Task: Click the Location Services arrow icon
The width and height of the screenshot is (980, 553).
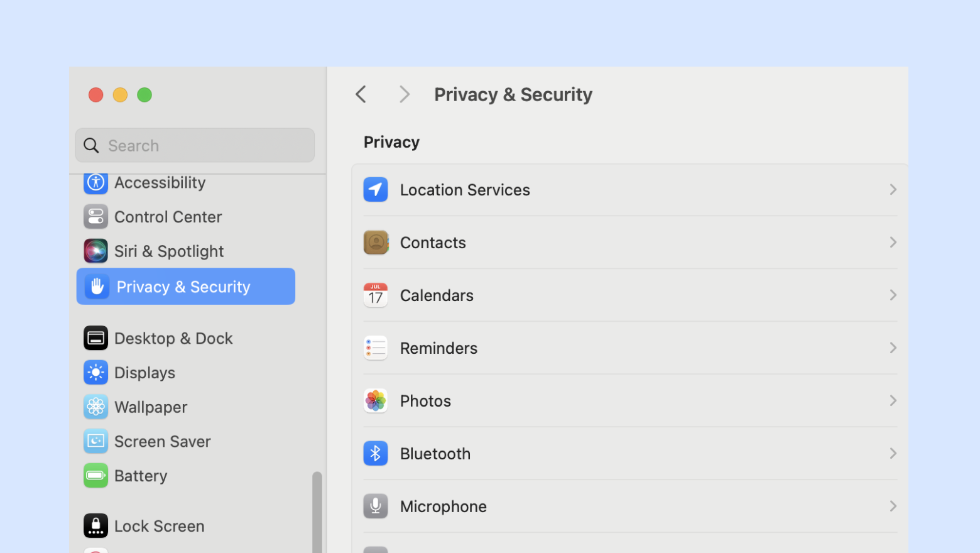Action: pos(376,190)
